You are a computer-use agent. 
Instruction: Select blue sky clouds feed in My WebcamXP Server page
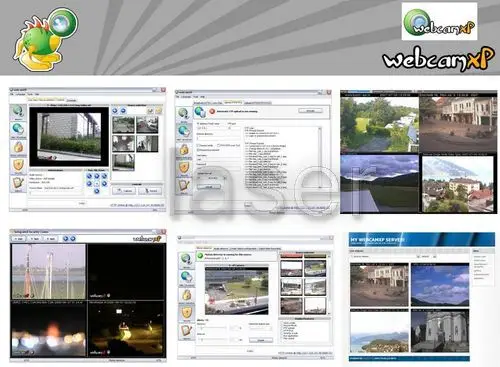[440, 284]
